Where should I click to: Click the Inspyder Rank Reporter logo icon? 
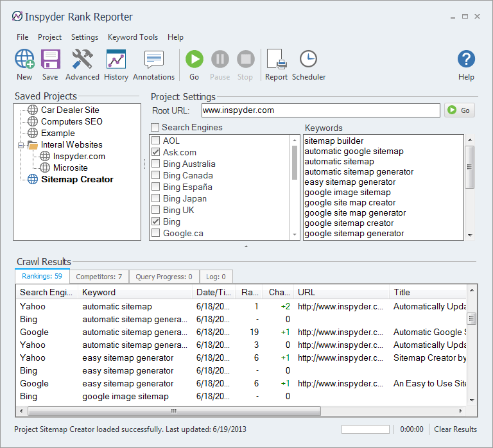17,16
